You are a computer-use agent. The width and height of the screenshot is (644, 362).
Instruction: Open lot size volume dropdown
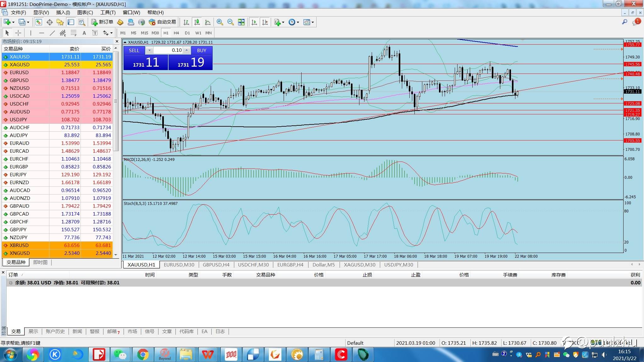(149, 50)
